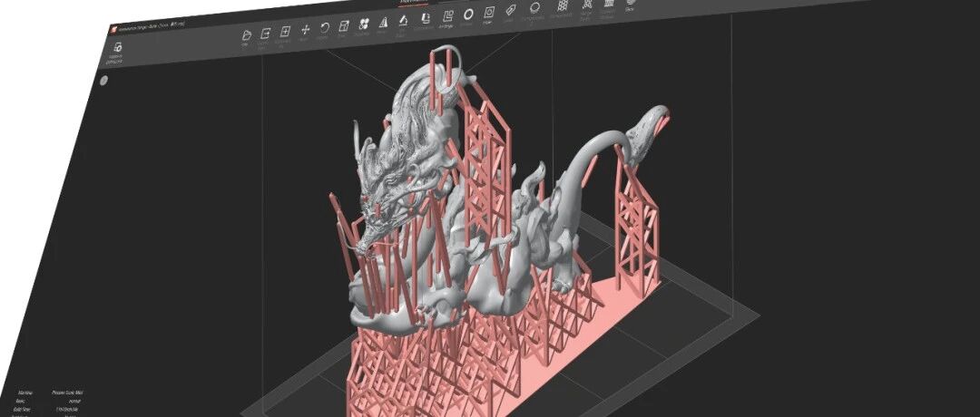
Task: Select the Rotate tool with circular arrow
Action: tap(325, 27)
